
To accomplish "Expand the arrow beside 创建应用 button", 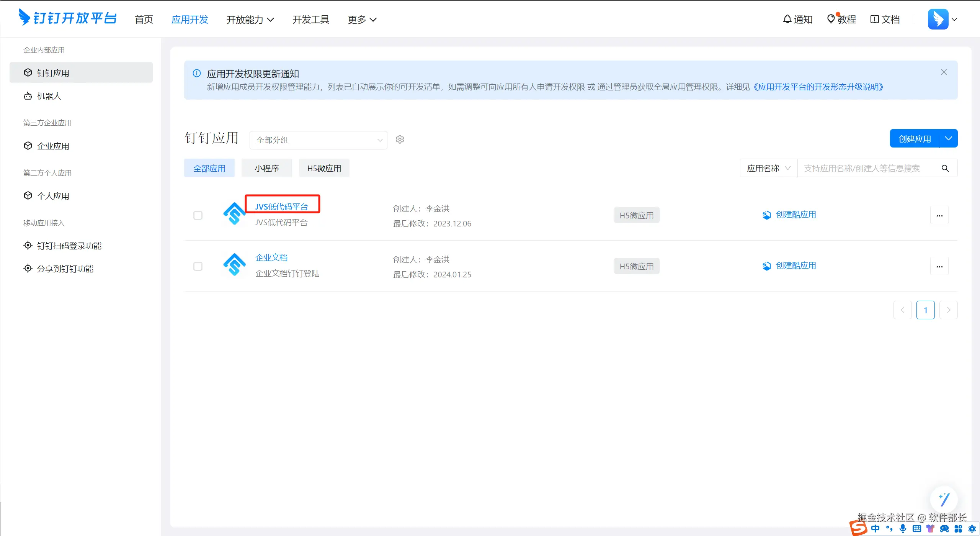I will [948, 139].
